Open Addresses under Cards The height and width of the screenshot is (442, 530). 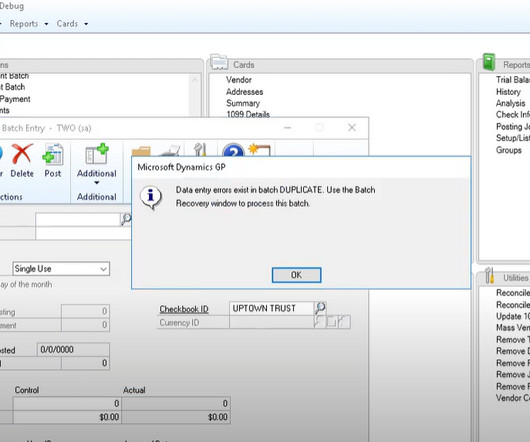coord(244,92)
